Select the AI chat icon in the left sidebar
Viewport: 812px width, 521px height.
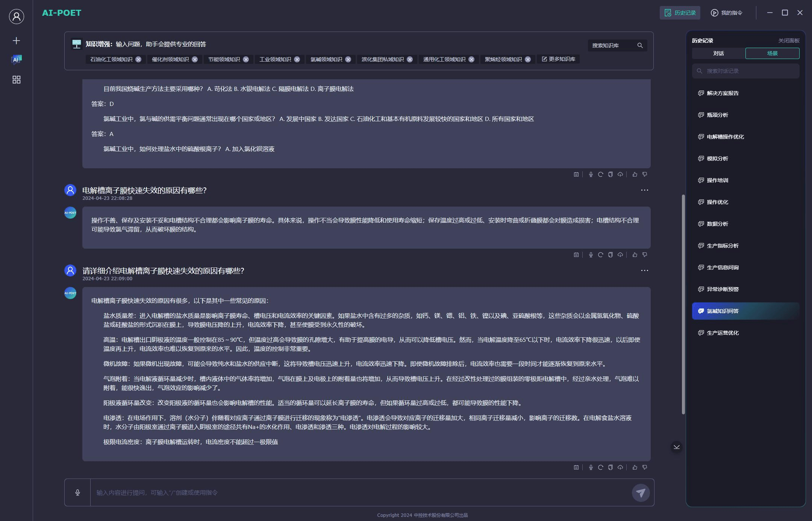point(16,59)
